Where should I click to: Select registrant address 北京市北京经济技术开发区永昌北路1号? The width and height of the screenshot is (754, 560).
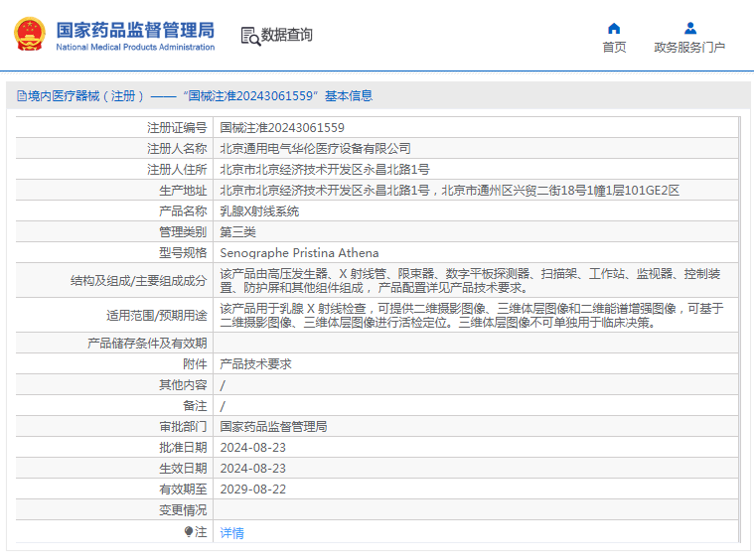click(x=325, y=169)
